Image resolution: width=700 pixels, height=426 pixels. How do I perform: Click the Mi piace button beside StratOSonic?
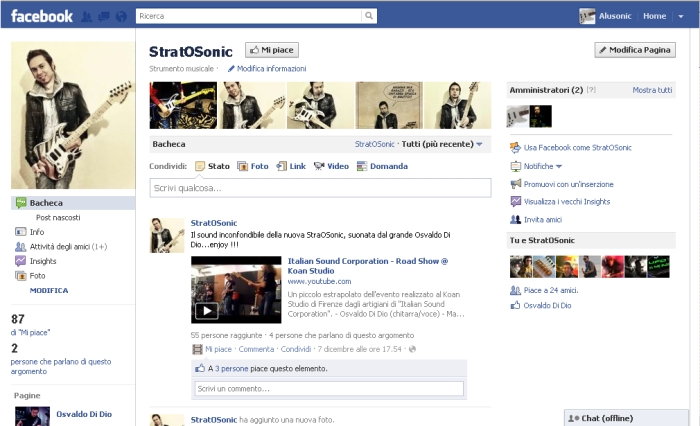272,50
